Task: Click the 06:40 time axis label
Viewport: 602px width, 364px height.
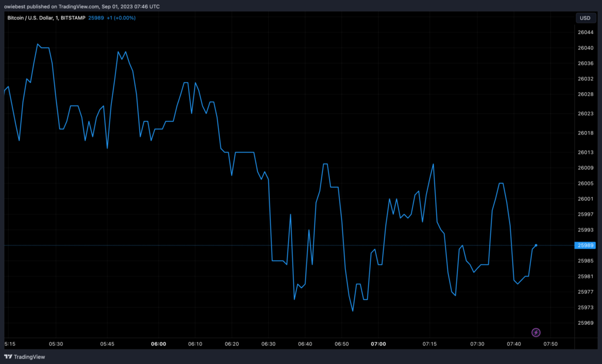Action: [305, 344]
